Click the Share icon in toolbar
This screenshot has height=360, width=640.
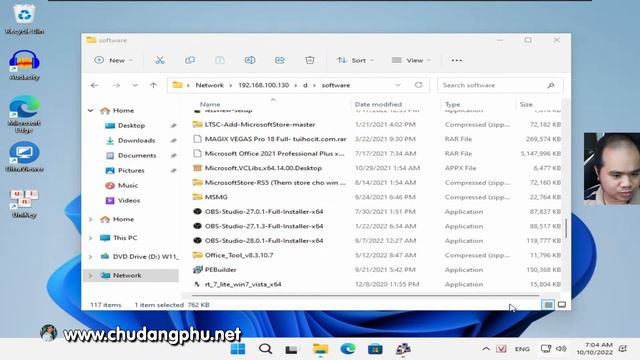[280, 60]
